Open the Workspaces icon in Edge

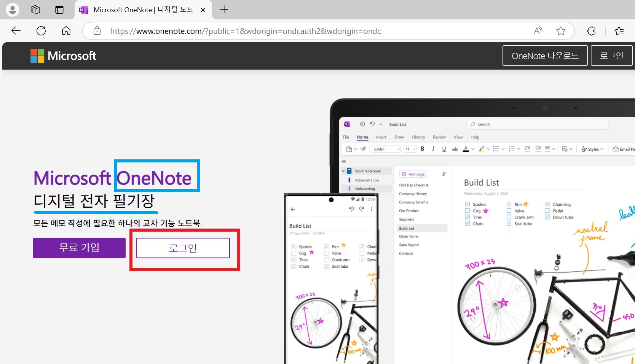point(35,10)
